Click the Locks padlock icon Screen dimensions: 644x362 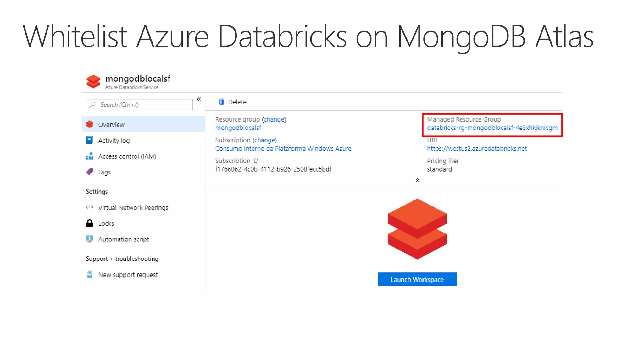pyautogui.click(x=90, y=223)
